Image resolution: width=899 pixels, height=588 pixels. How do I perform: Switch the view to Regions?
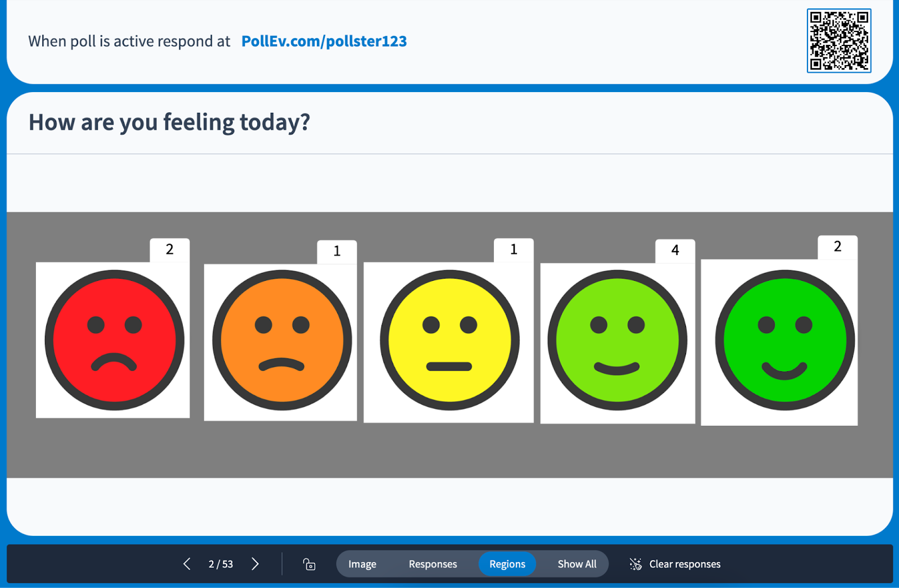[507, 564]
